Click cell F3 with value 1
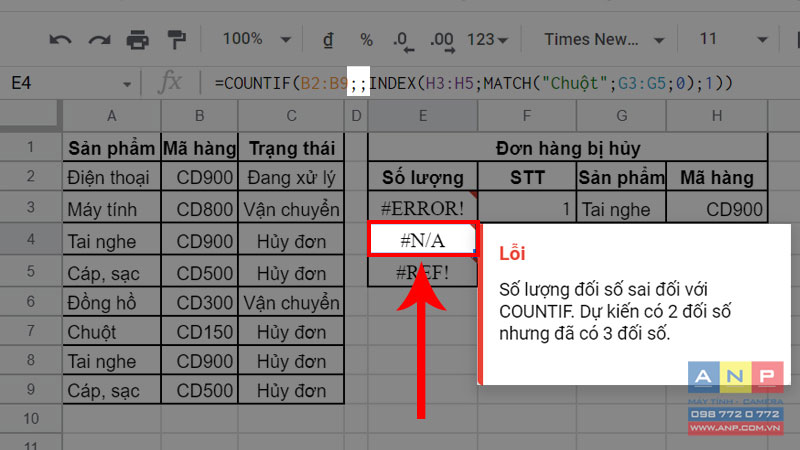The height and width of the screenshot is (450, 800). (527, 208)
